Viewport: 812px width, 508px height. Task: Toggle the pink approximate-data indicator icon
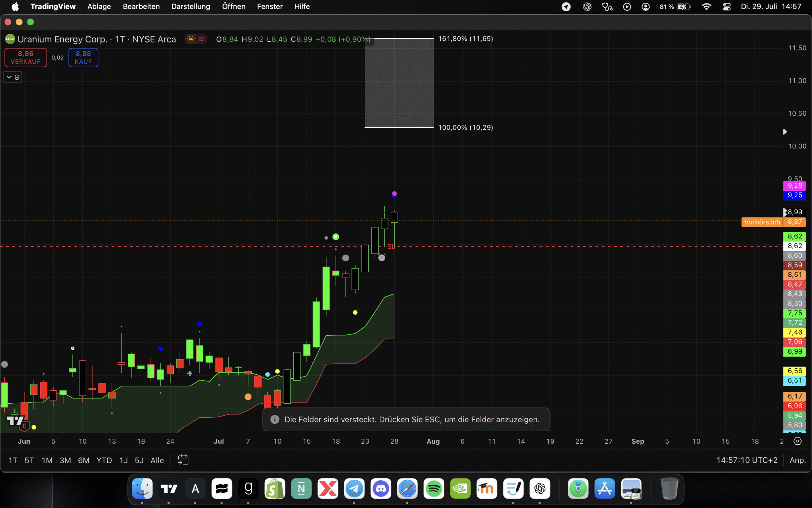pyautogui.click(x=201, y=39)
